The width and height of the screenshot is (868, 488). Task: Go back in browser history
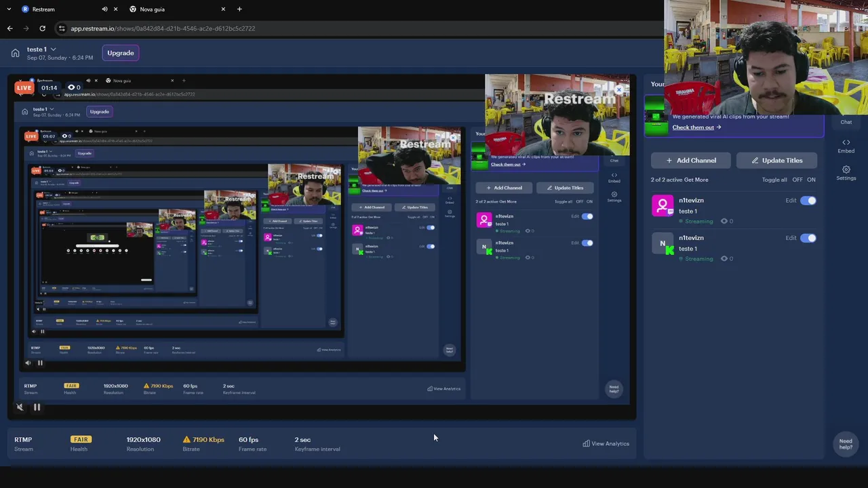pyautogui.click(x=9, y=28)
